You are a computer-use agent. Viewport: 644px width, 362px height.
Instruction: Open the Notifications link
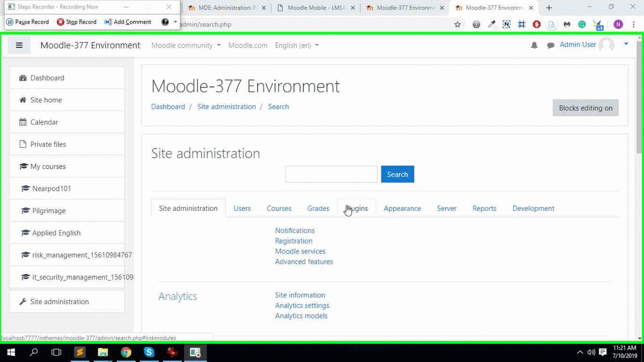click(x=295, y=231)
